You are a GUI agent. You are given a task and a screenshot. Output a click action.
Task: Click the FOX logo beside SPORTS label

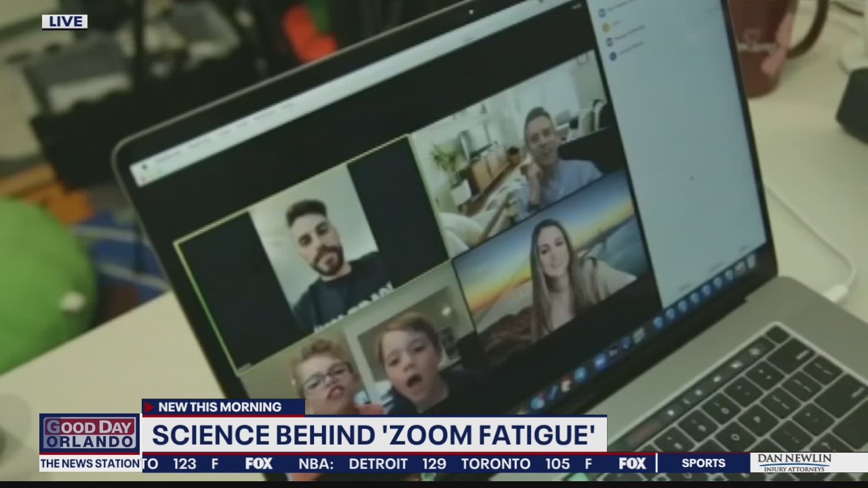coord(632,464)
